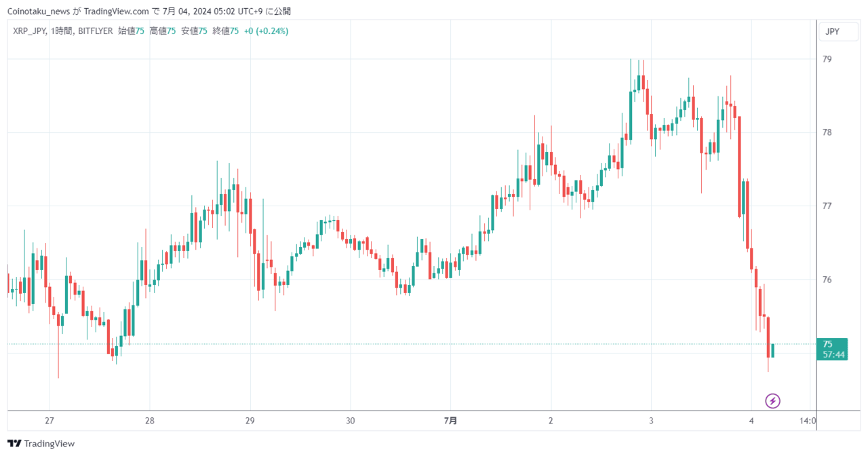Click the 77 price axis label
This screenshot has height=456, width=868.
click(x=827, y=206)
